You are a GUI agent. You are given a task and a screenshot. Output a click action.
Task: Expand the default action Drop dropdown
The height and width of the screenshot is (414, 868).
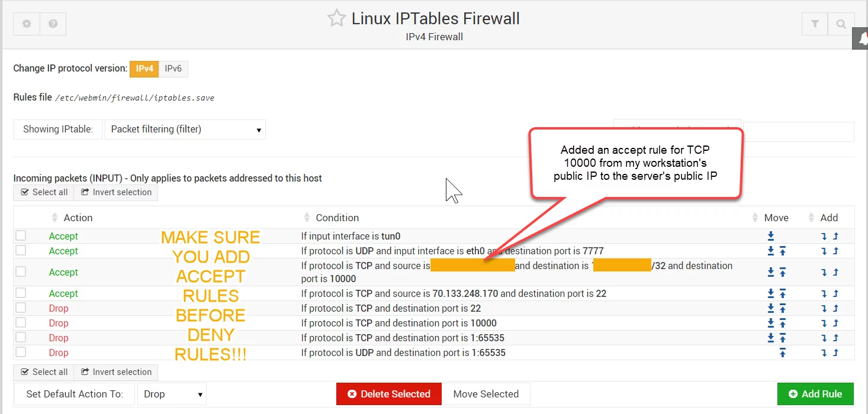172,394
